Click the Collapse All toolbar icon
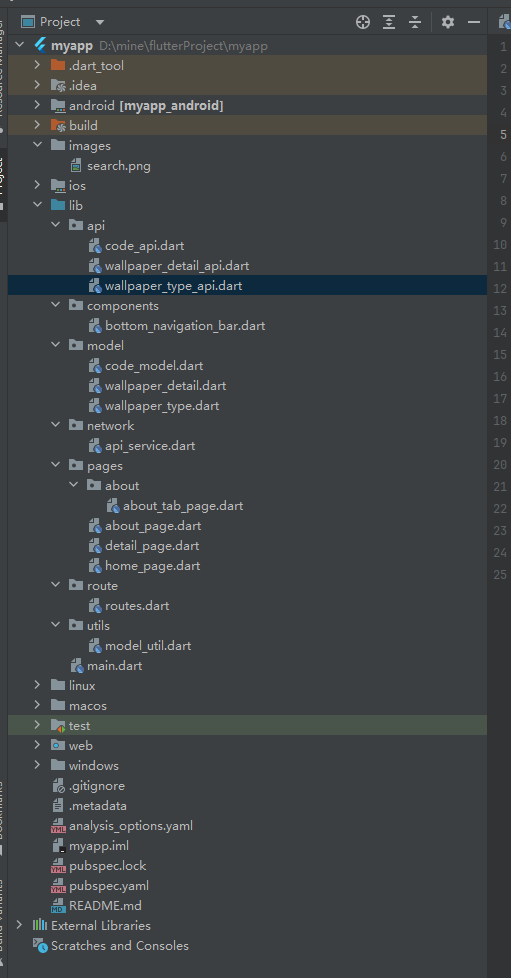The width and height of the screenshot is (511, 978). click(415, 22)
